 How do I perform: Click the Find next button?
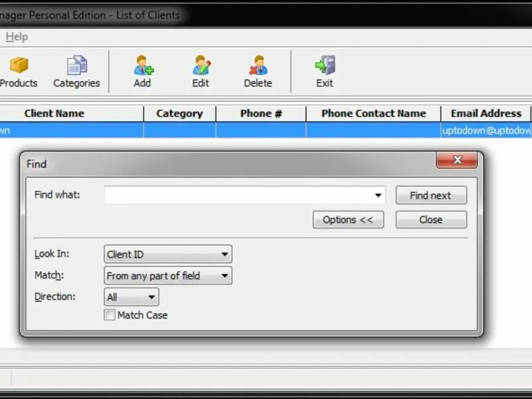tap(431, 196)
